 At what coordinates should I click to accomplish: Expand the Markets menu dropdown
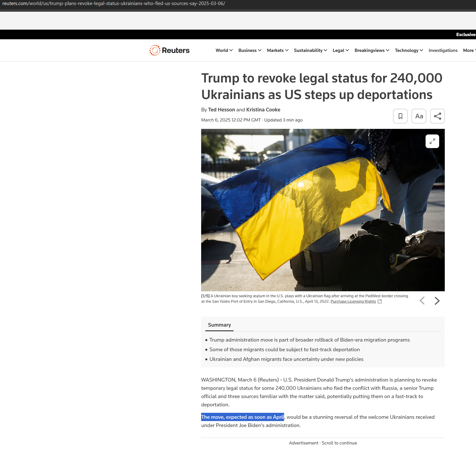(x=277, y=50)
